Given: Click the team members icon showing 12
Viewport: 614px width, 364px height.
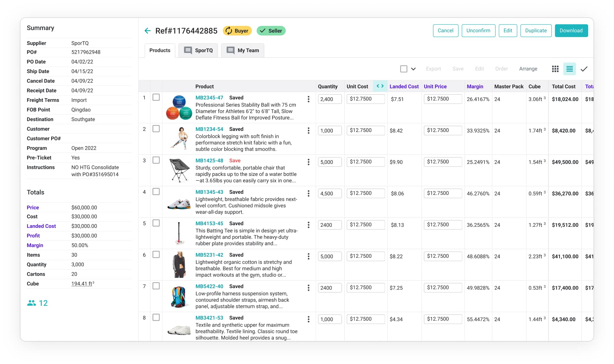Looking at the screenshot, I should [x=32, y=303].
